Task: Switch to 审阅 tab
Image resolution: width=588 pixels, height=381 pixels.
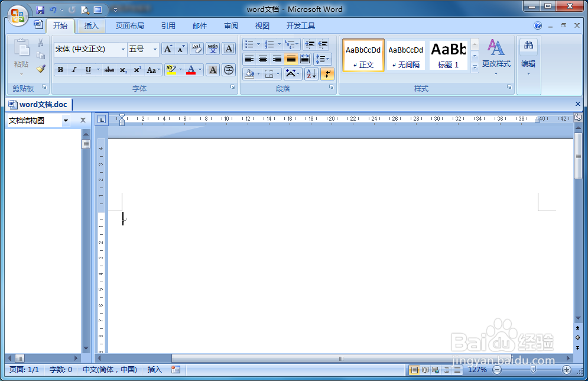Action: [231, 25]
